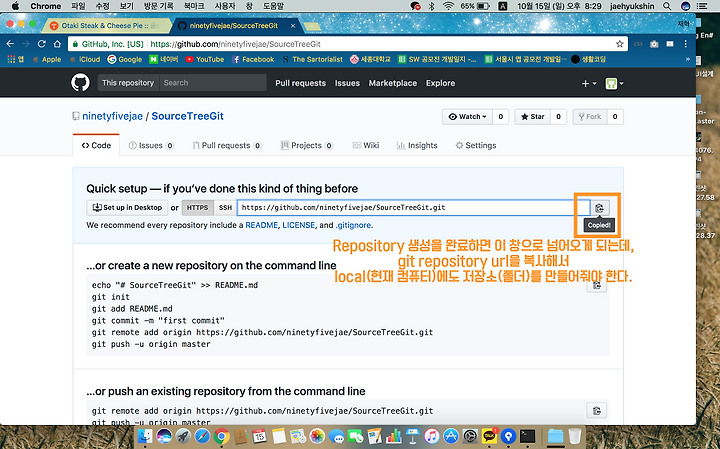Open the README link
The image size is (720, 449).
click(261, 225)
